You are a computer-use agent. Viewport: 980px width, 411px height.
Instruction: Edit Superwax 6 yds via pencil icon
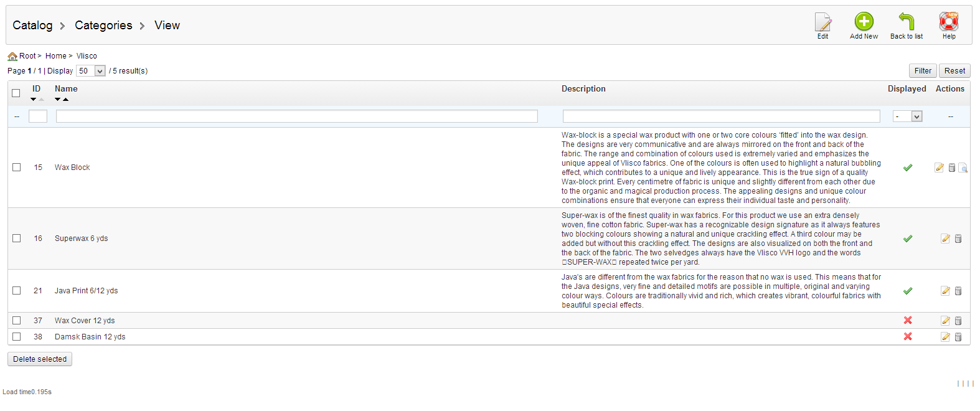pos(945,239)
